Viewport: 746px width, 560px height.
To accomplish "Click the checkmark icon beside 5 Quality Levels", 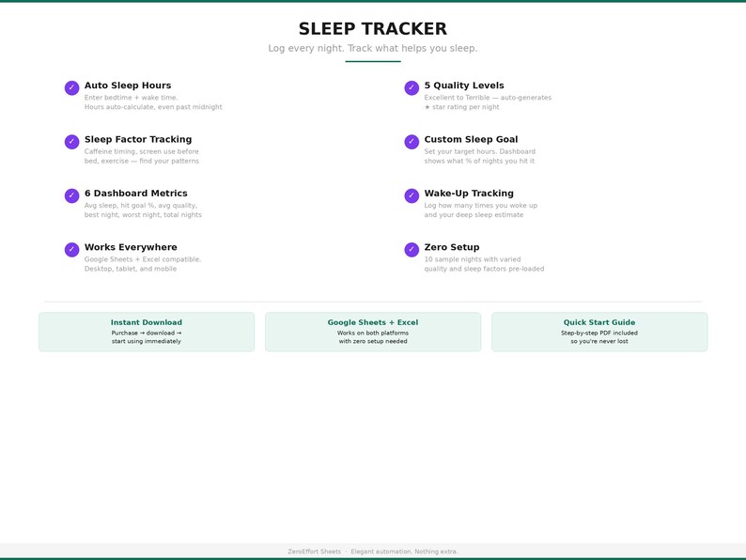I will pos(412,88).
